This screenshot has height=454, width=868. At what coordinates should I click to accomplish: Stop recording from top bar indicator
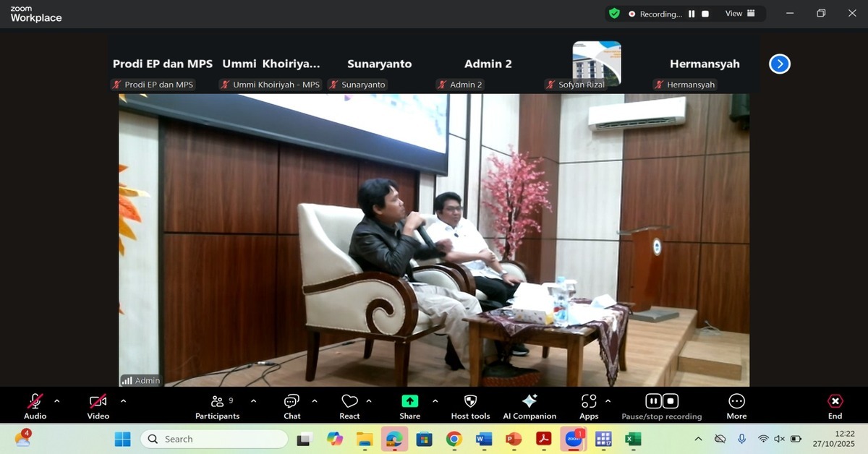coord(705,14)
